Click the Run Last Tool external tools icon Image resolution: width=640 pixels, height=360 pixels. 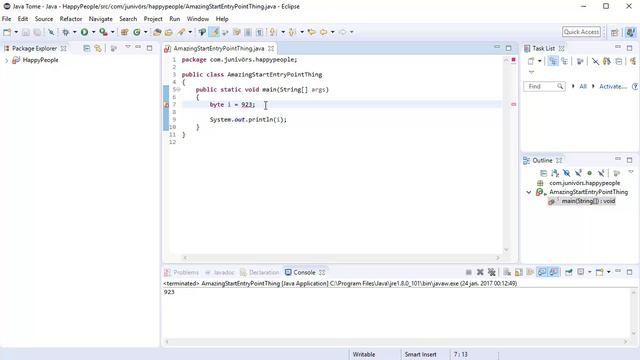tap(104, 32)
